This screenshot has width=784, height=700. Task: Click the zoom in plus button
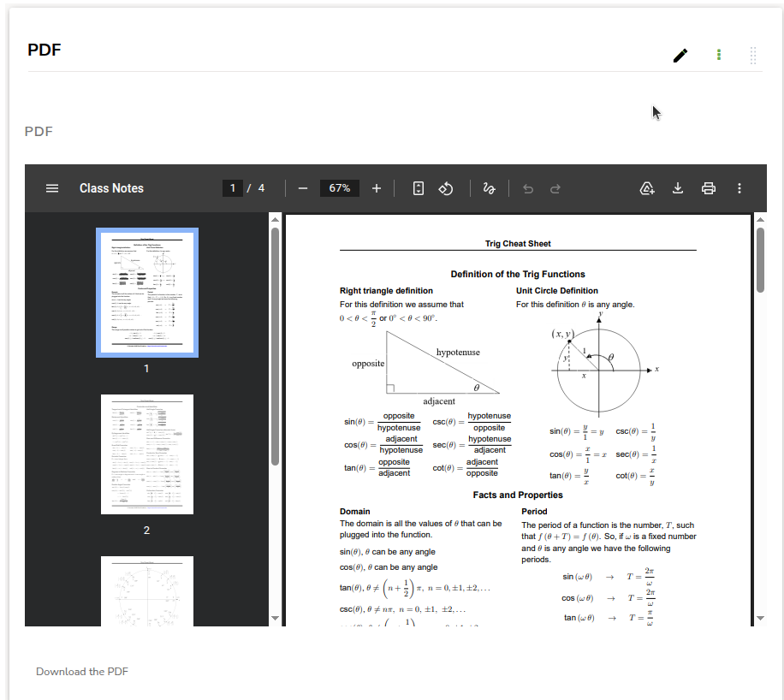tap(377, 188)
